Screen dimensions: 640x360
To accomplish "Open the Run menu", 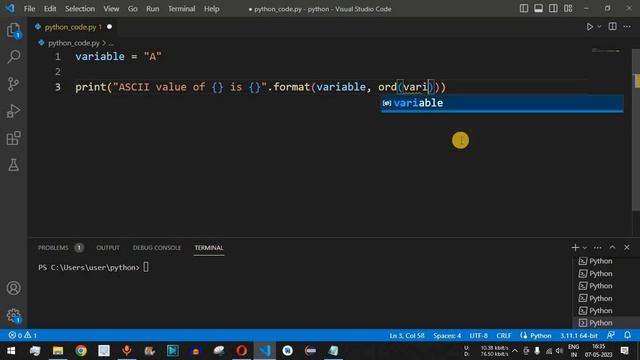I will tap(153, 9).
